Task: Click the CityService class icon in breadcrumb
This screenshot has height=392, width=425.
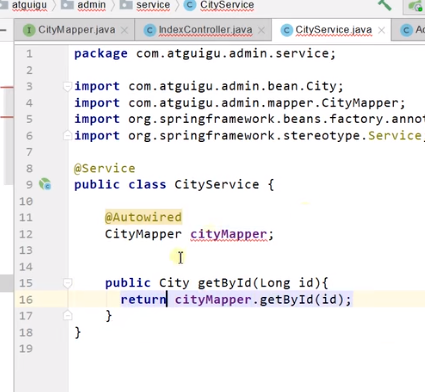Action: tap(190, 5)
